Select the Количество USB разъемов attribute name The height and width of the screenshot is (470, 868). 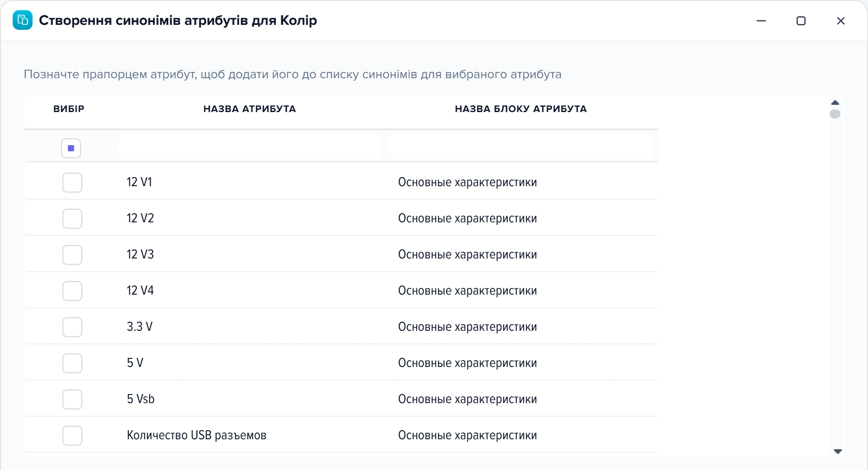click(197, 435)
